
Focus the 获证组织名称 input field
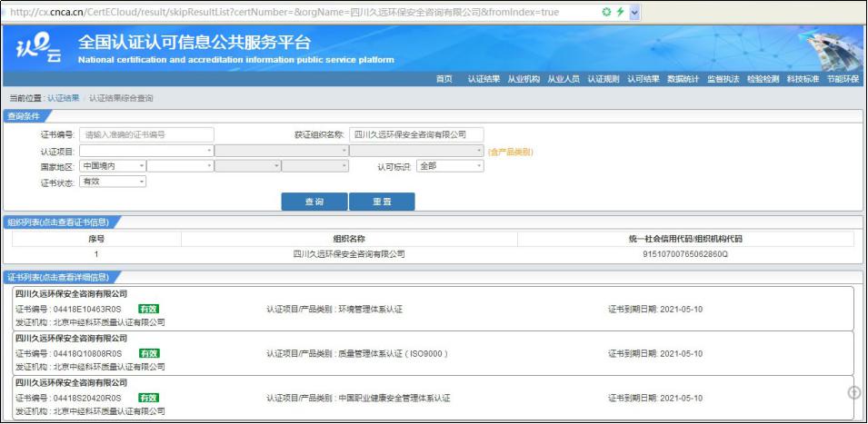[x=416, y=134]
